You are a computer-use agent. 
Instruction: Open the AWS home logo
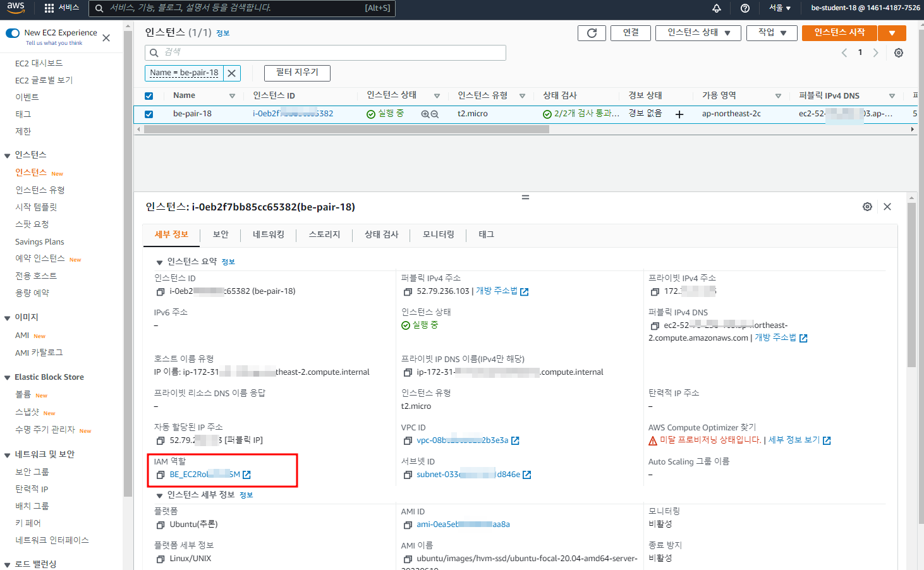[16, 8]
